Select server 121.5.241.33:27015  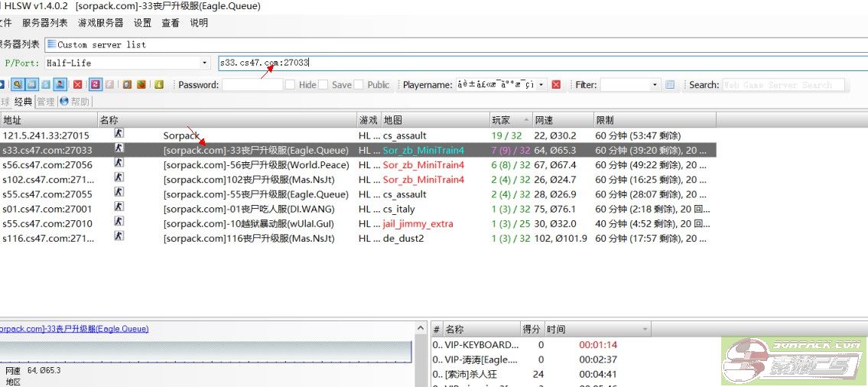46,135
